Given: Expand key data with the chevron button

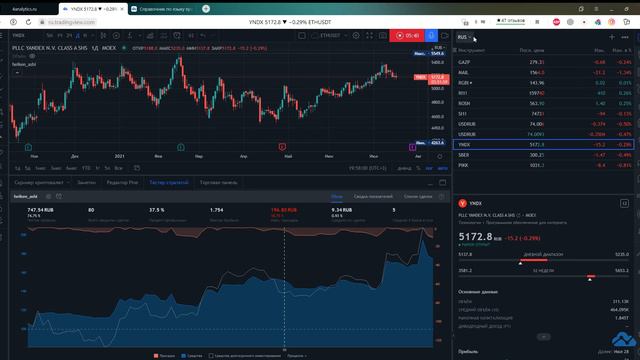Looking at the screenshot, I should point(544,337).
